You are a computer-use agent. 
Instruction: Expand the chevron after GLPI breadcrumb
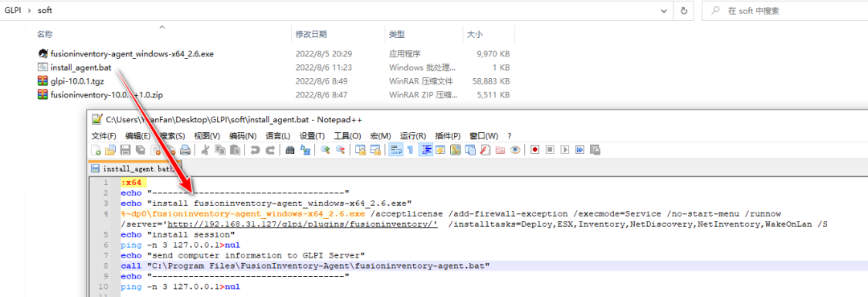tap(30, 10)
